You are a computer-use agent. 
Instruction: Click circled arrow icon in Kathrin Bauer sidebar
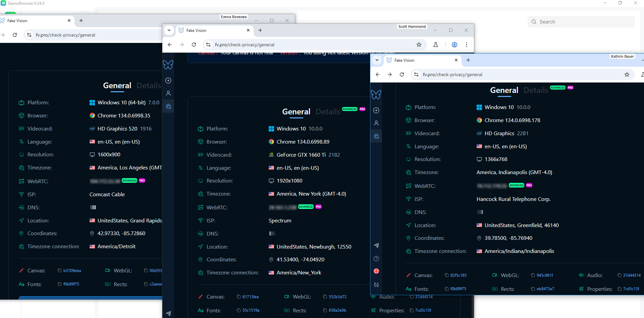376,110
